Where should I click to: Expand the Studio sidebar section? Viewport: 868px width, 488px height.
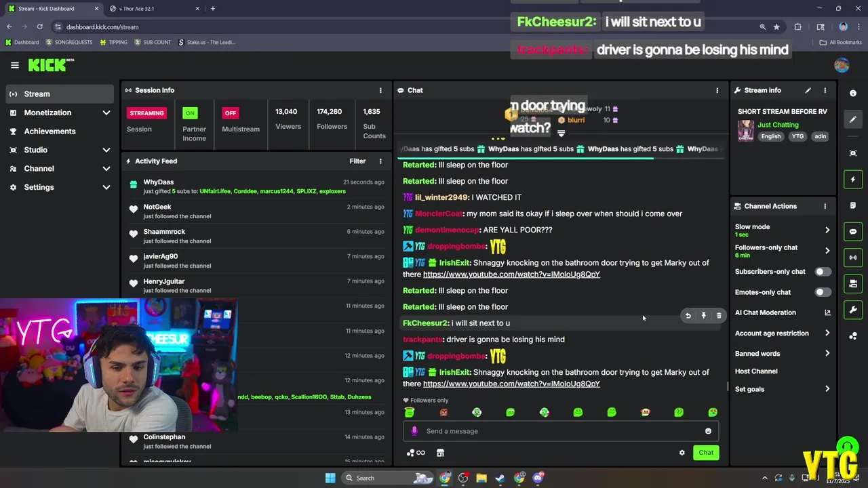click(x=106, y=150)
